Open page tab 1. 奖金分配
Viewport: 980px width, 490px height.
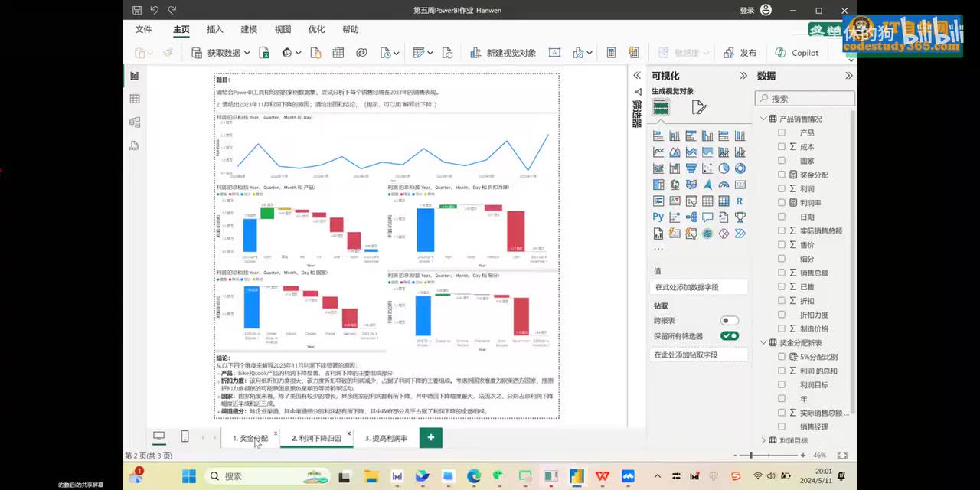click(x=251, y=438)
